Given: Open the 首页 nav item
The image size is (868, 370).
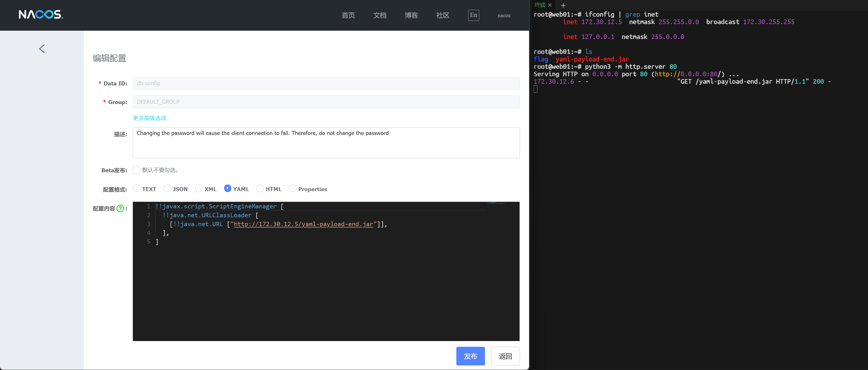Looking at the screenshot, I should click(348, 15).
